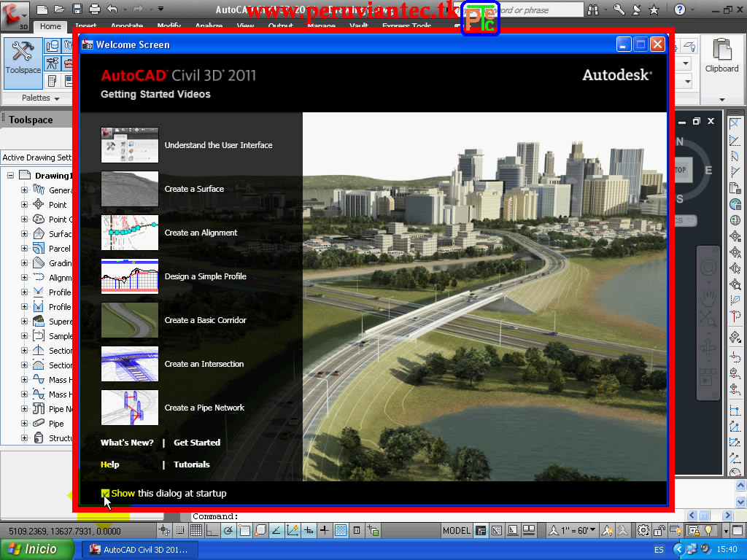
Task: Click the Plot (printer) icon
Action: click(x=95, y=9)
